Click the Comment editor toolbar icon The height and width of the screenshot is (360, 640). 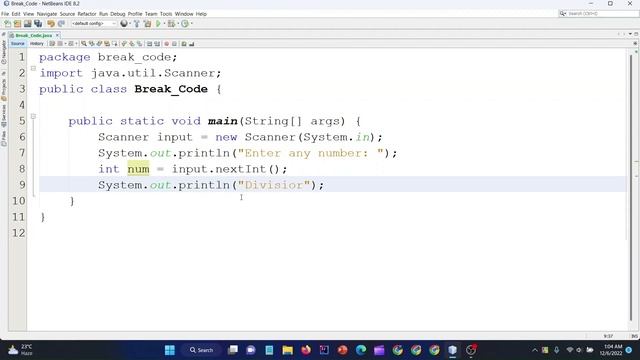pyautogui.click(x=184, y=44)
